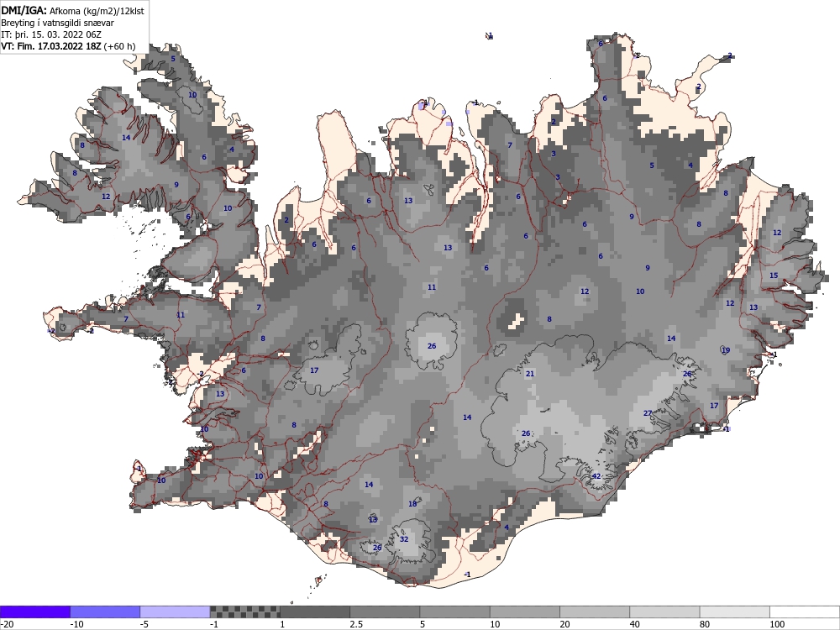The height and width of the screenshot is (630, 840).
Task: Click the '2.5' legend scale label
Action: [356, 624]
